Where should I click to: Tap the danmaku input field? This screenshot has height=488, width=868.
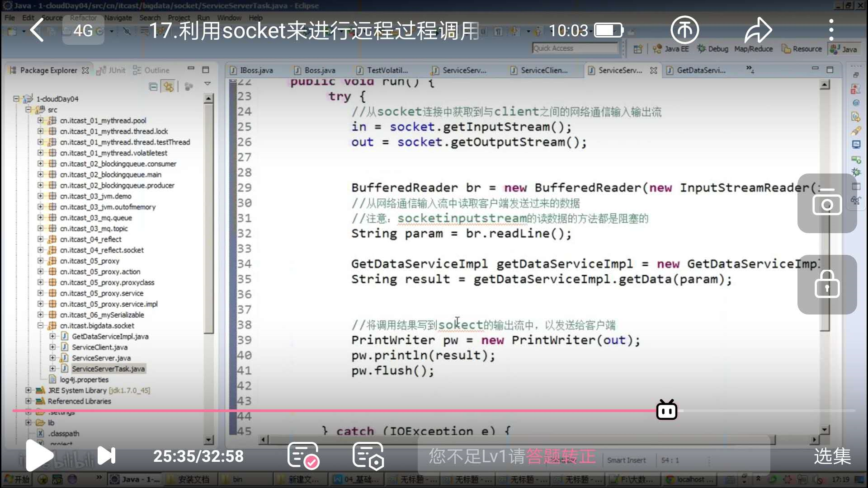594,456
